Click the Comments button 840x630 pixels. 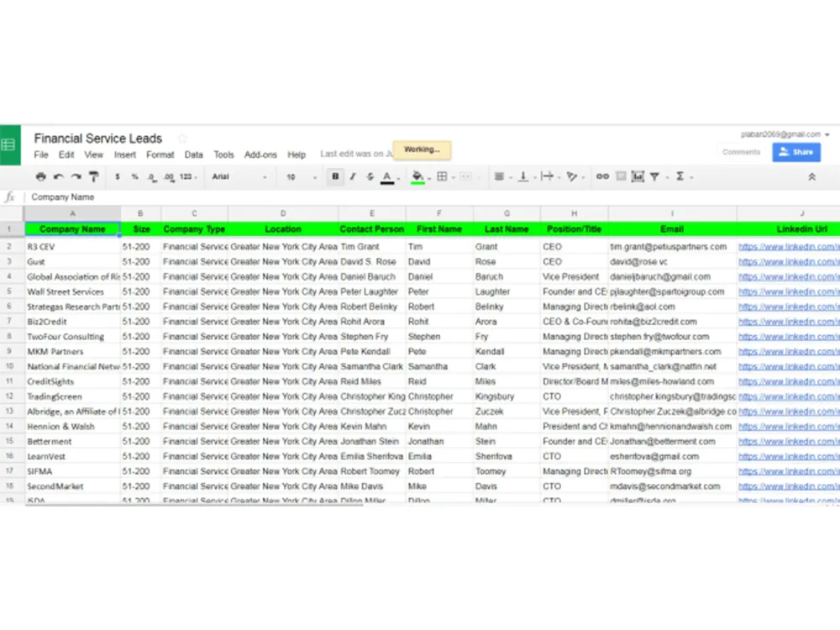coord(741,152)
